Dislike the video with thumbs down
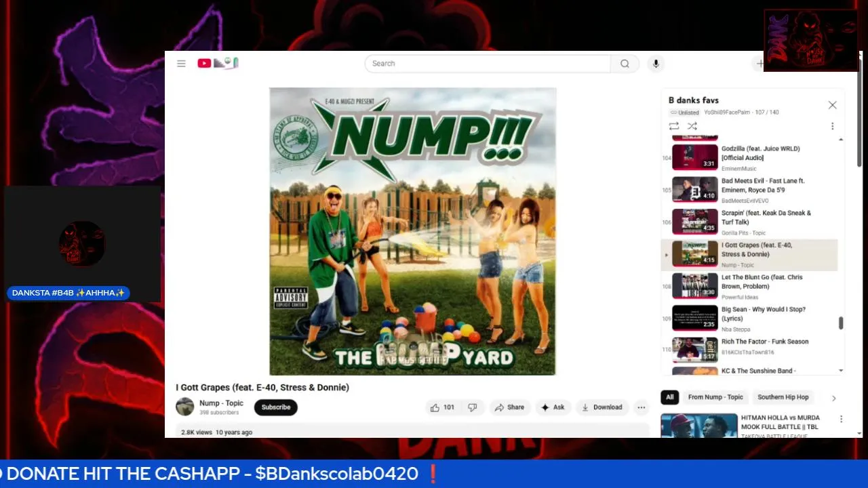This screenshot has width=868, height=488. pyautogui.click(x=473, y=407)
